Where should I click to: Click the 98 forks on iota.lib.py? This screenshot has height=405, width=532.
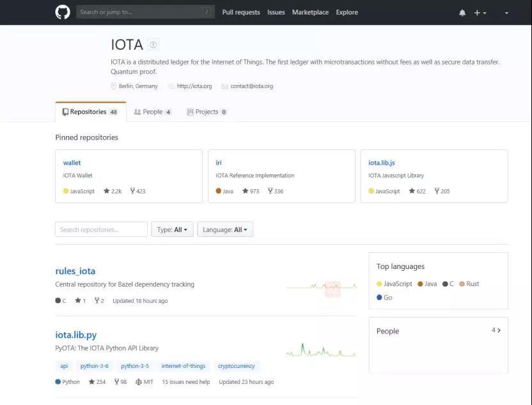point(120,382)
